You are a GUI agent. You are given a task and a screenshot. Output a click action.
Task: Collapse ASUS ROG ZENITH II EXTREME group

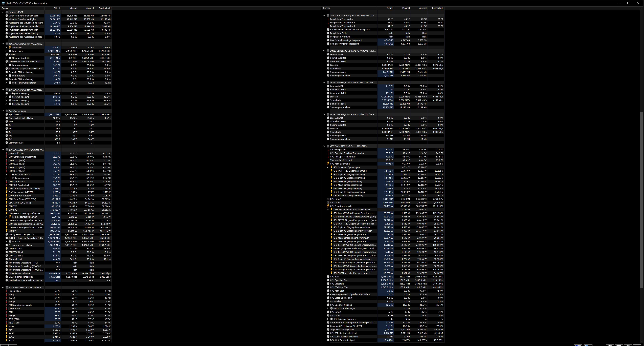point(3,288)
